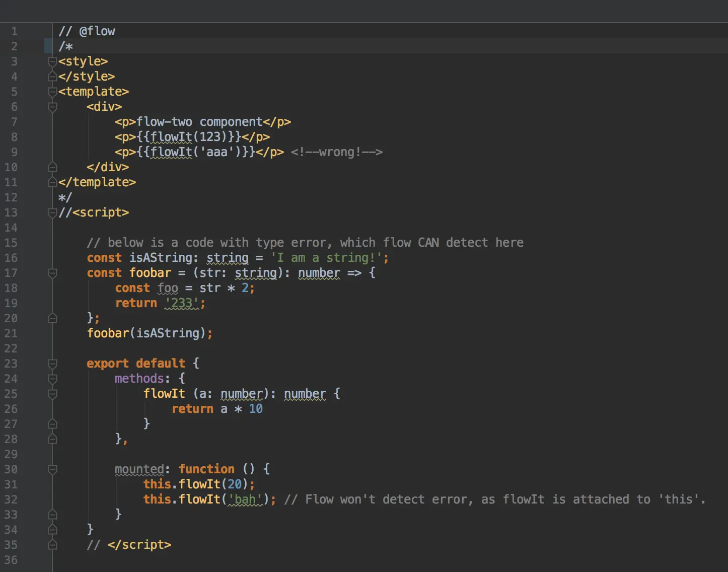Click the fold end marker beside </div>
The image size is (728, 572).
[52, 167]
